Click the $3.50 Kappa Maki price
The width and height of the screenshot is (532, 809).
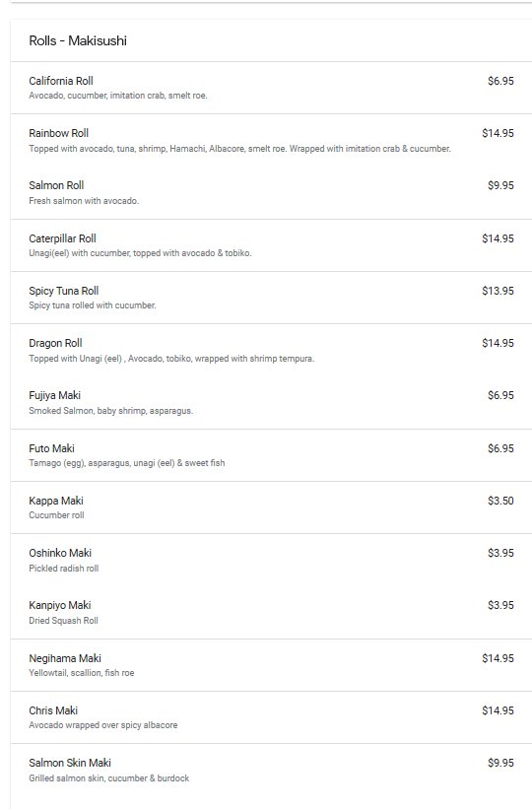pyautogui.click(x=500, y=501)
